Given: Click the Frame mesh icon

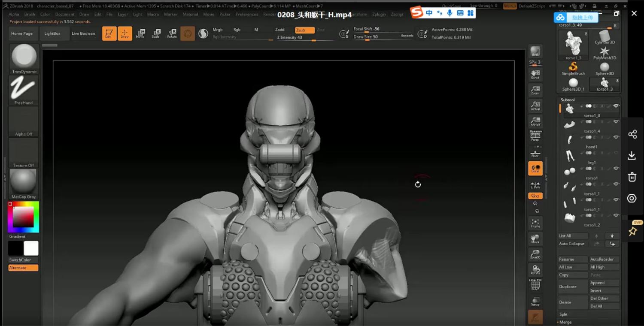Looking at the screenshot, I should (x=535, y=223).
